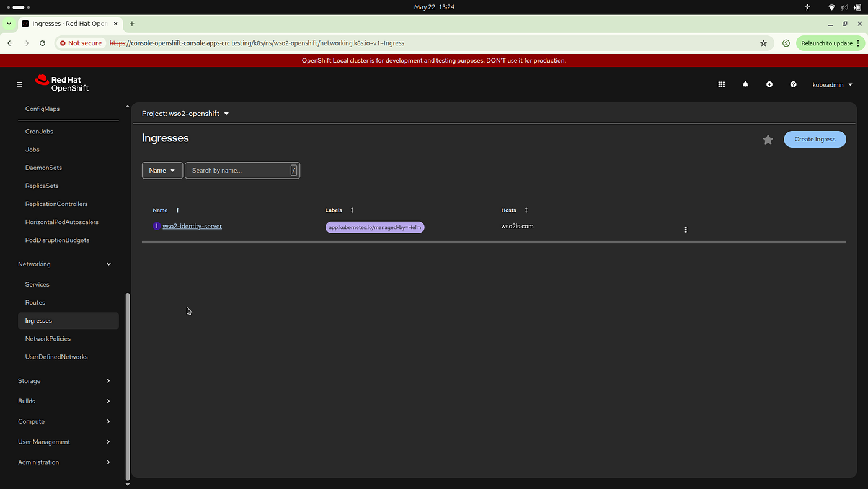
Task: Bookmark this page with the star icon
Action: (x=763, y=43)
